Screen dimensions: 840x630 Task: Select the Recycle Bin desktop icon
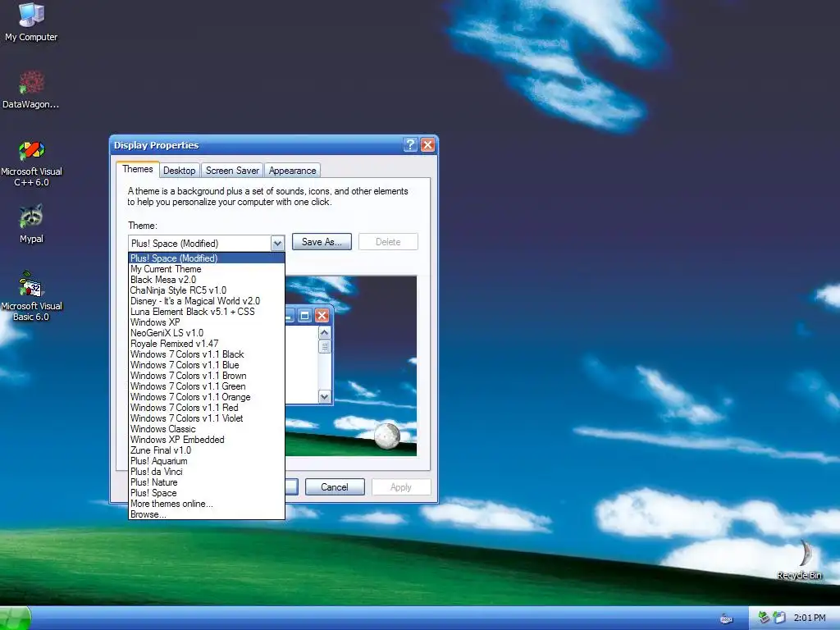click(x=799, y=559)
